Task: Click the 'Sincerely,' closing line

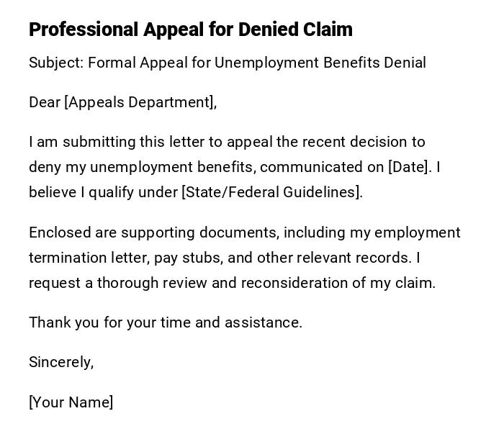Action: [x=61, y=362]
